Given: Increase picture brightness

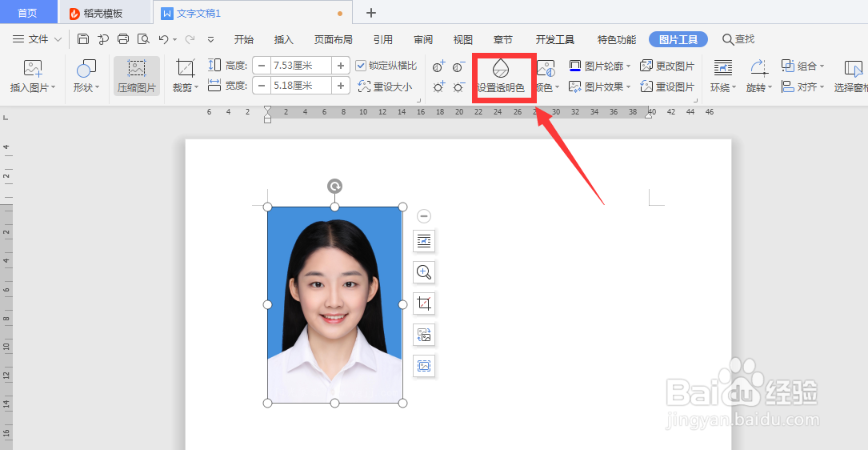Looking at the screenshot, I should point(439,86).
